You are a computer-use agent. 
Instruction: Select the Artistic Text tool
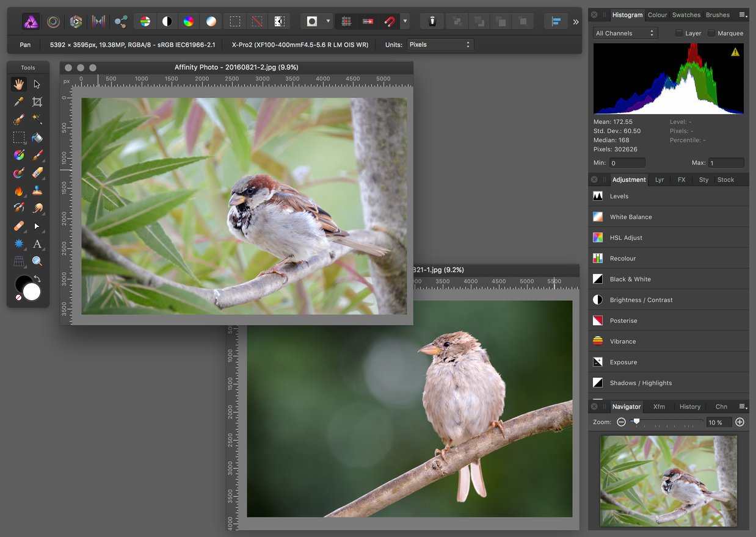pyautogui.click(x=37, y=243)
